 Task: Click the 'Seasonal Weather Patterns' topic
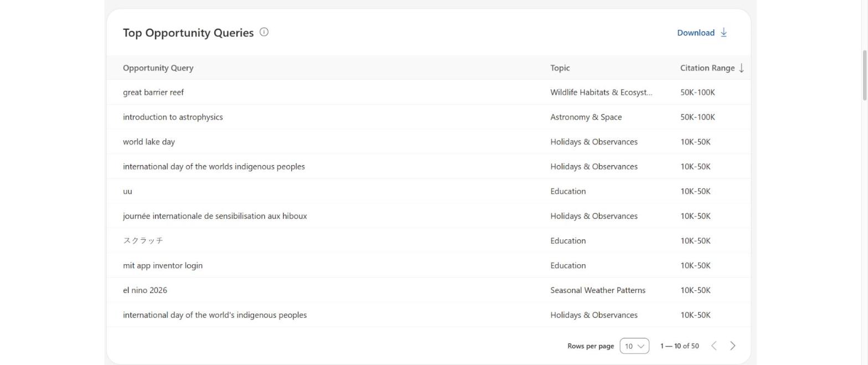pyautogui.click(x=598, y=290)
